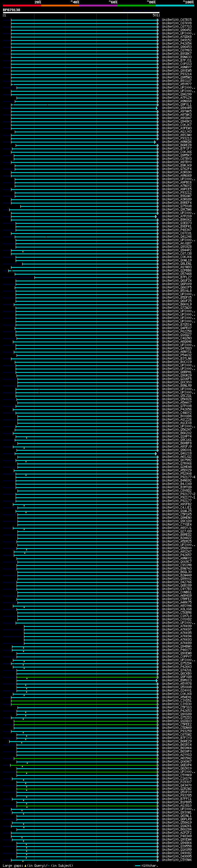Select hit label UniRef100_Q762F4
The height and width of the screenshot is (868, 197).
[176, 169]
